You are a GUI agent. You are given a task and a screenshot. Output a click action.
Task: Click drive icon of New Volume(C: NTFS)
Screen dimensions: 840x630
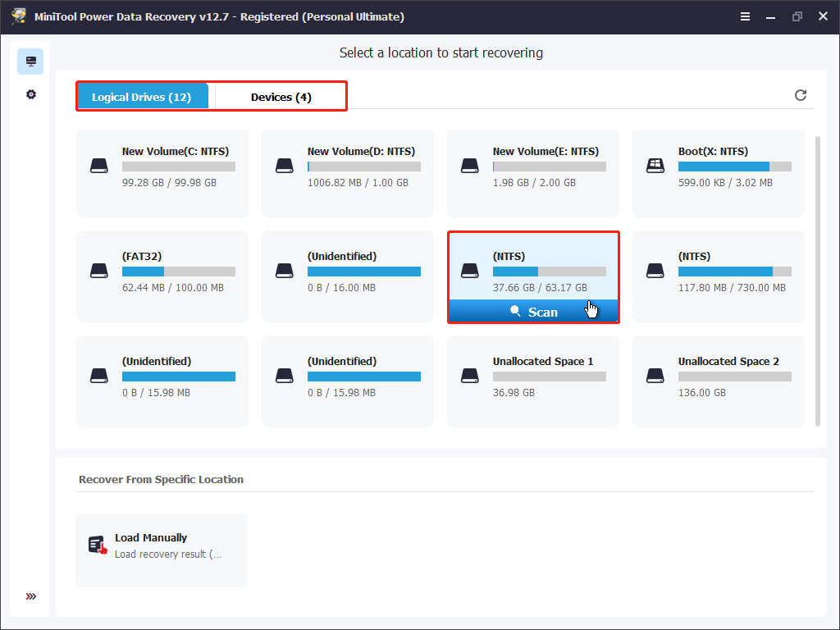99,166
